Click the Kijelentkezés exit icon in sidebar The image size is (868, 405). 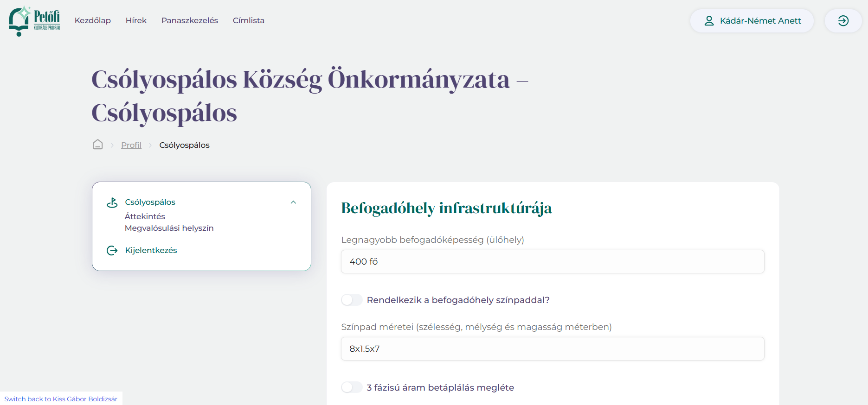coord(112,251)
